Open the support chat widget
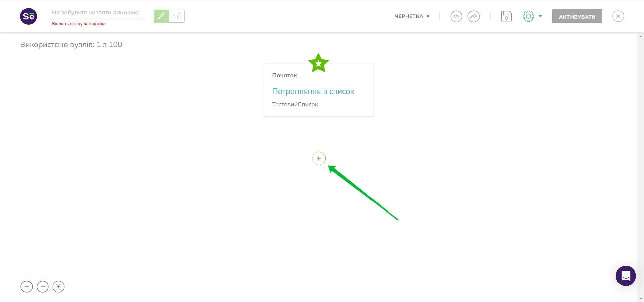 (626, 276)
